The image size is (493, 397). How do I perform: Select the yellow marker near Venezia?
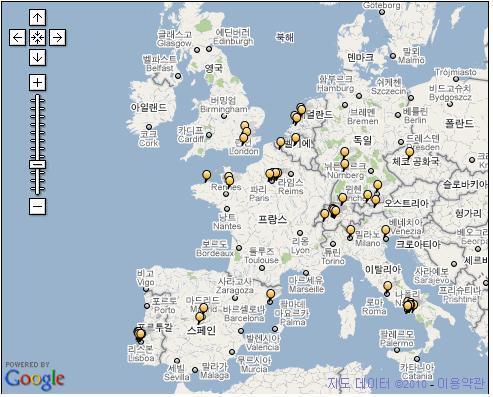[x=386, y=230]
